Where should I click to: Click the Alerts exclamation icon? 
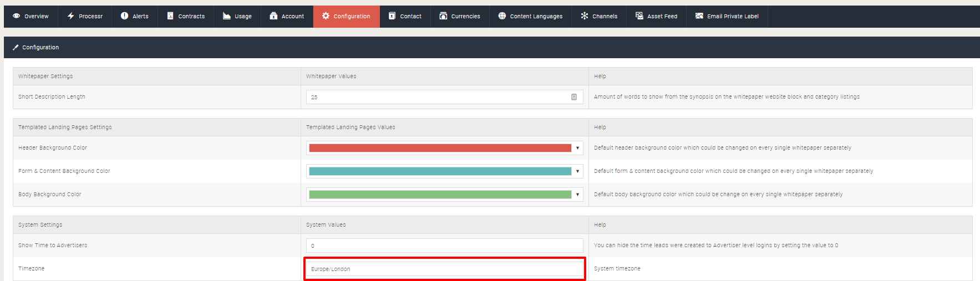(125, 16)
